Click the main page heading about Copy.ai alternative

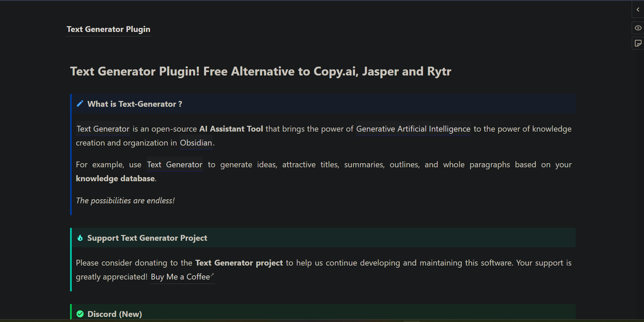click(260, 71)
